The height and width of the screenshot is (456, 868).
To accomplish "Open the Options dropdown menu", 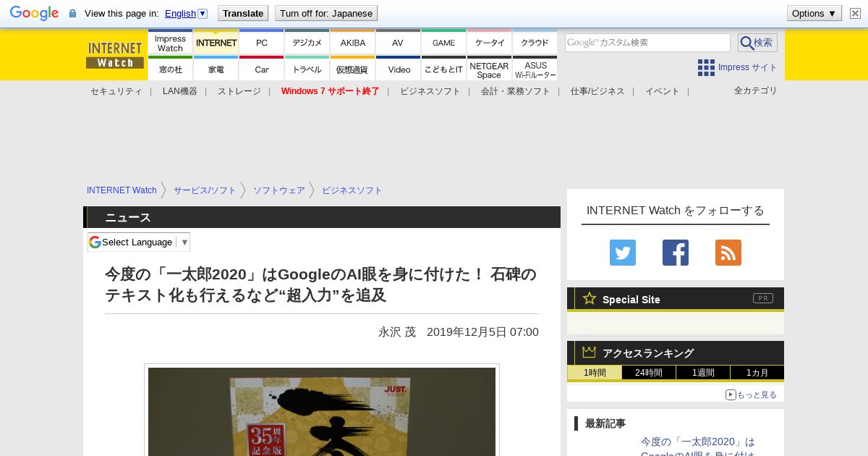I will 814,13.
